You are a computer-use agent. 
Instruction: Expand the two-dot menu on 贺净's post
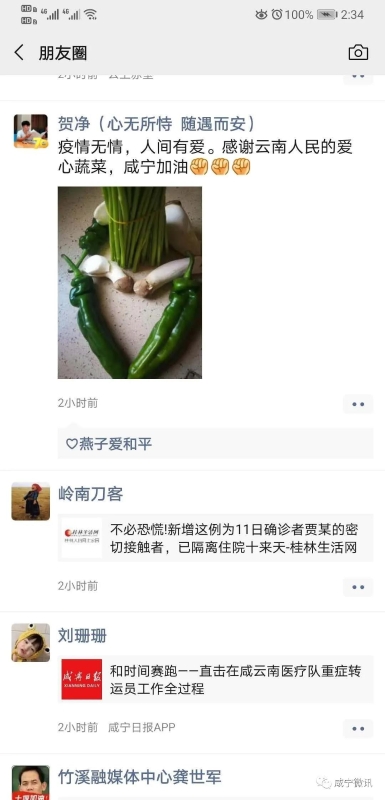[358, 404]
